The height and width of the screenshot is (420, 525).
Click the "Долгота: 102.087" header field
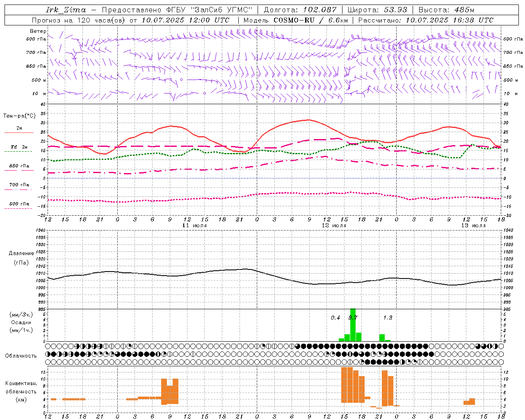300,10
